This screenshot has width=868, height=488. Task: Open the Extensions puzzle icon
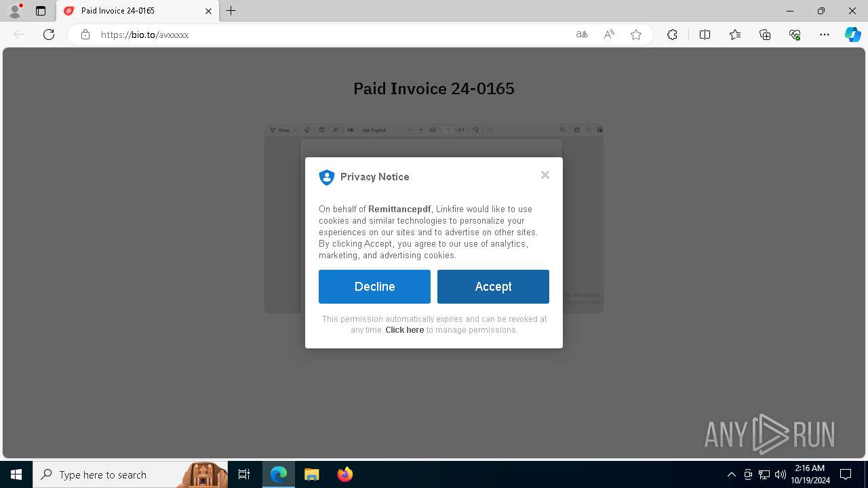click(x=672, y=35)
